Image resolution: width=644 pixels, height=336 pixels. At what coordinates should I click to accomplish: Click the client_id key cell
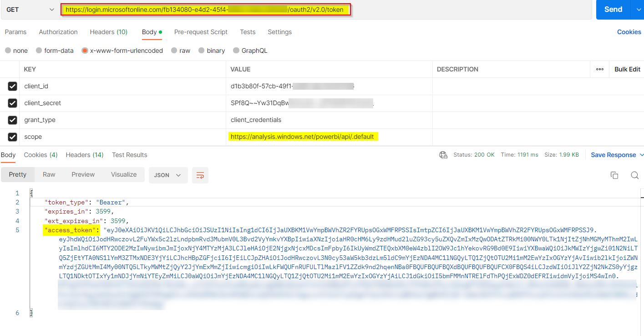pos(122,86)
